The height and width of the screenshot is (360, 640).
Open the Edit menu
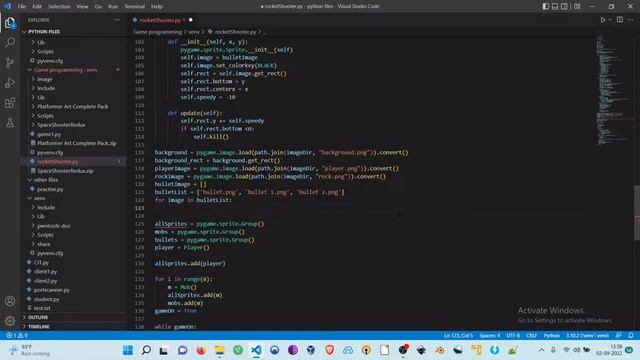[37, 7]
